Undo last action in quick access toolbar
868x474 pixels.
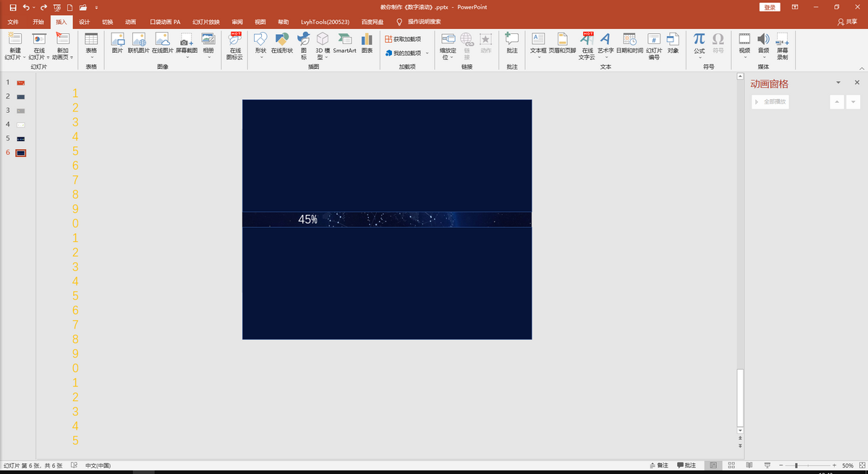(26, 7)
